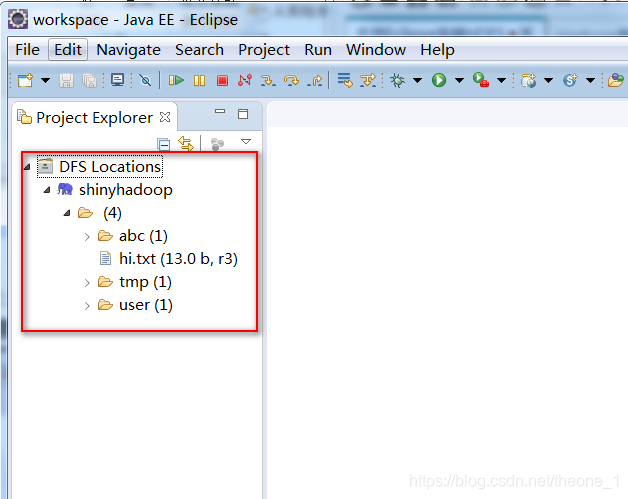Open the Window menu
This screenshot has height=499, width=628.
click(x=376, y=50)
